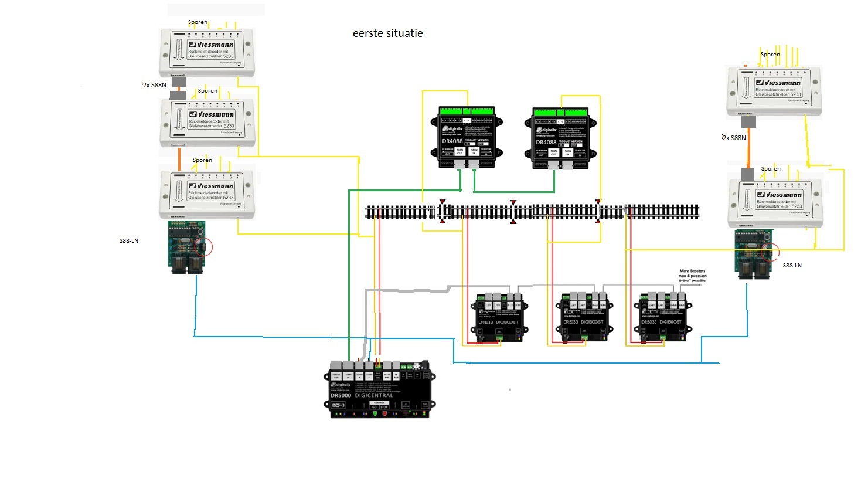Click the "2x S88N" label on the left side
Image resolution: width=868 pixels, height=502 pixels.
[155, 85]
